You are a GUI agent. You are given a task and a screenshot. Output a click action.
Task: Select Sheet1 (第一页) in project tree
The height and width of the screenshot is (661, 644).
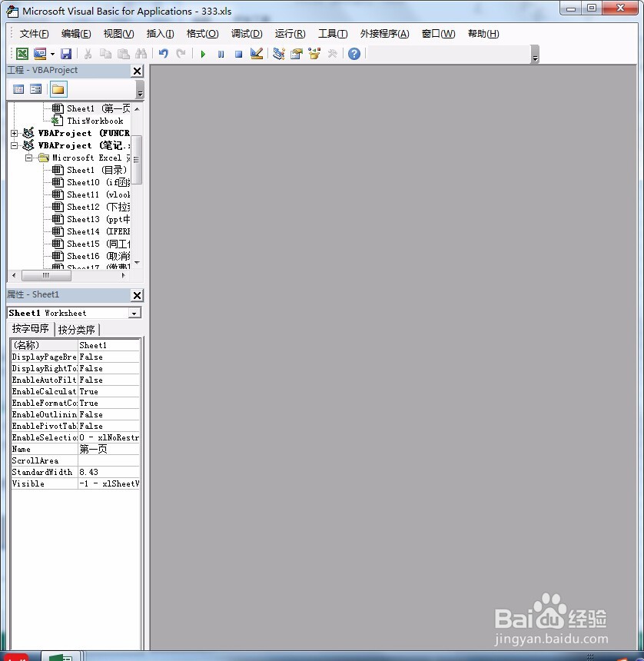pos(98,109)
